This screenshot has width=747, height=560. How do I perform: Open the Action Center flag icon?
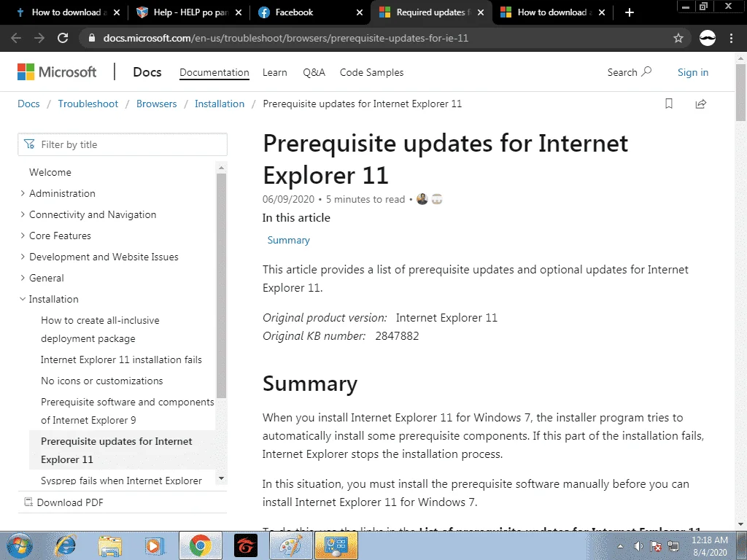[656, 546]
